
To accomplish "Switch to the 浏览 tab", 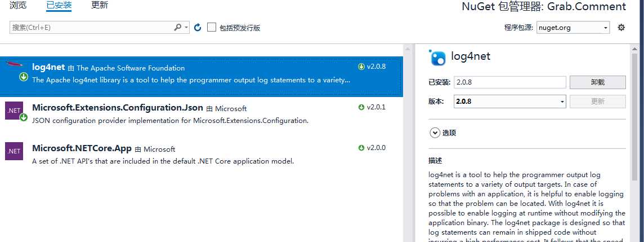I will 17,5.
